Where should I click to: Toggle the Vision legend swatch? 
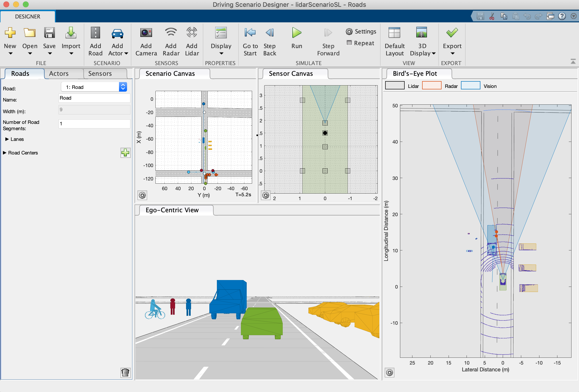470,86
